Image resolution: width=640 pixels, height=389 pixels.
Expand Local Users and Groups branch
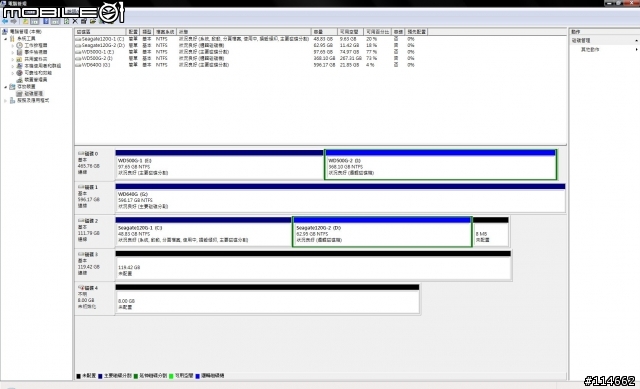(x=12, y=66)
